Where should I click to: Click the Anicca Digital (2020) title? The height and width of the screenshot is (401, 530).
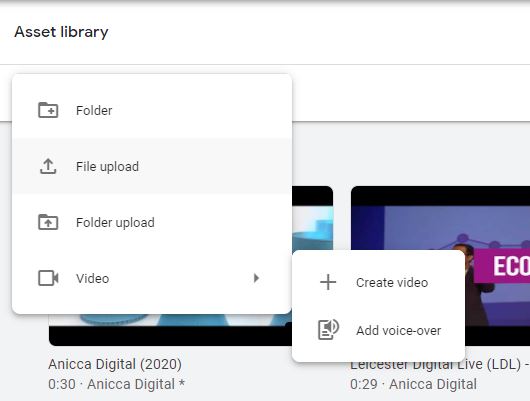tap(115, 364)
